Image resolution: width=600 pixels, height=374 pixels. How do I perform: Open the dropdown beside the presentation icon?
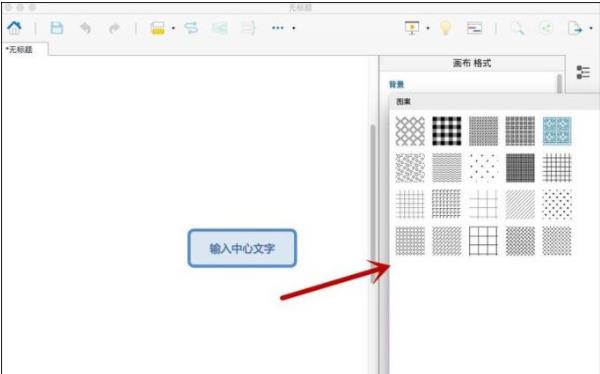tap(428, 28)
